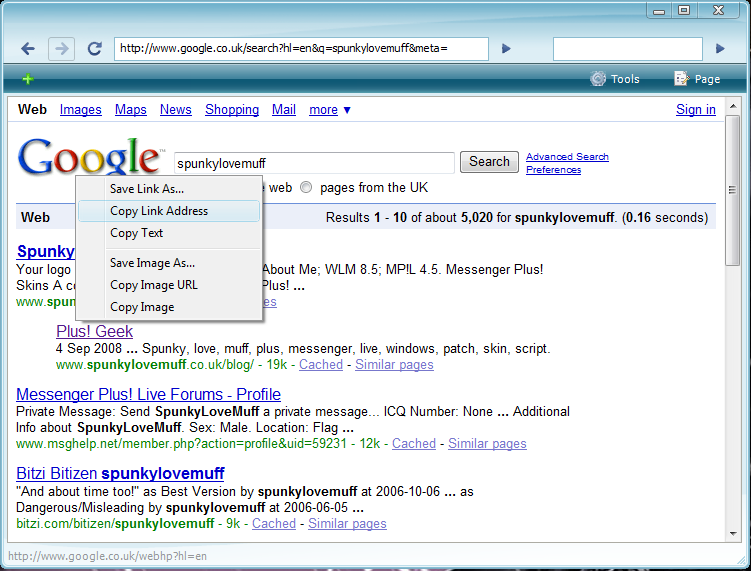
Task: Select Copy Image URL menu entry
Action: pos(154,285)
